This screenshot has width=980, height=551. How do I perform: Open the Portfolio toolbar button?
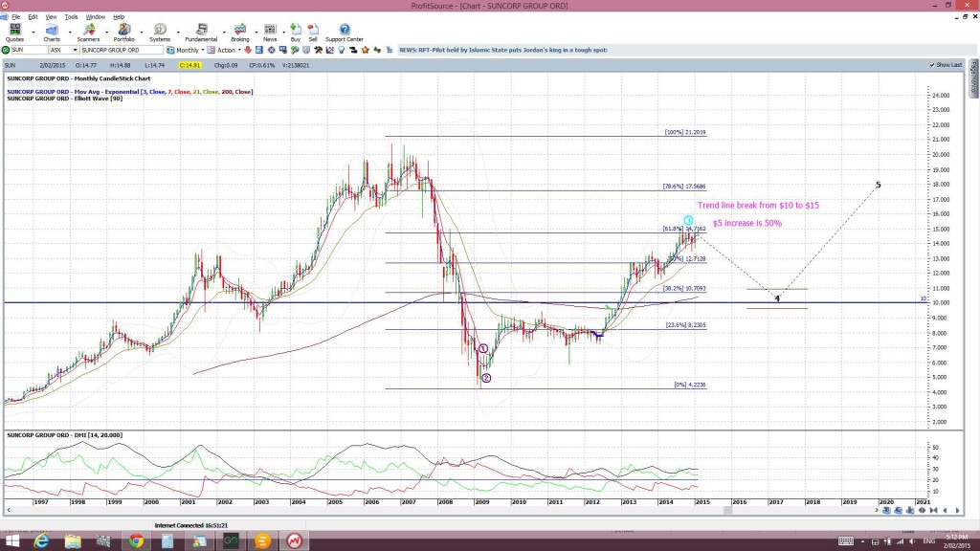tap(123, 33)
